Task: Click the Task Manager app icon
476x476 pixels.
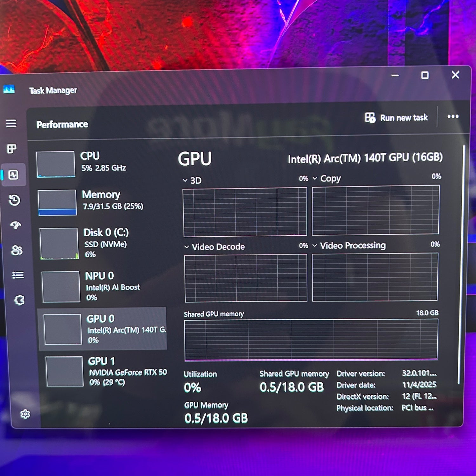Action: (x=9, y=89)
